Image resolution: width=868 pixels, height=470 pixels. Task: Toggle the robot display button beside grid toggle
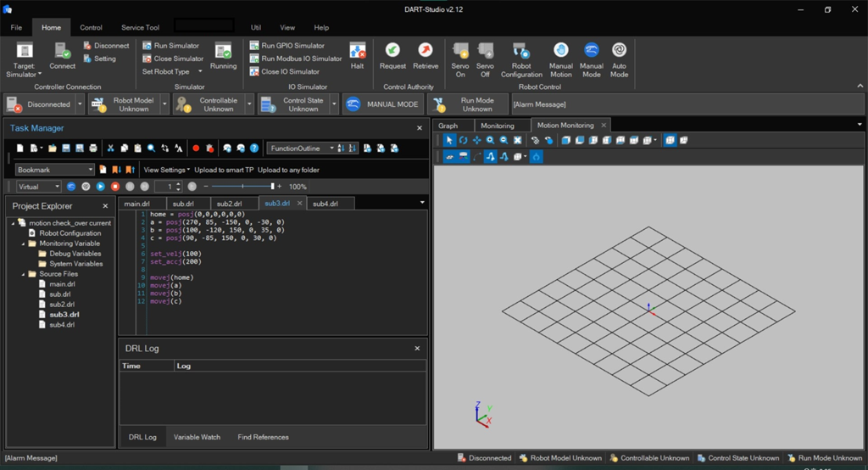point(464,157)
